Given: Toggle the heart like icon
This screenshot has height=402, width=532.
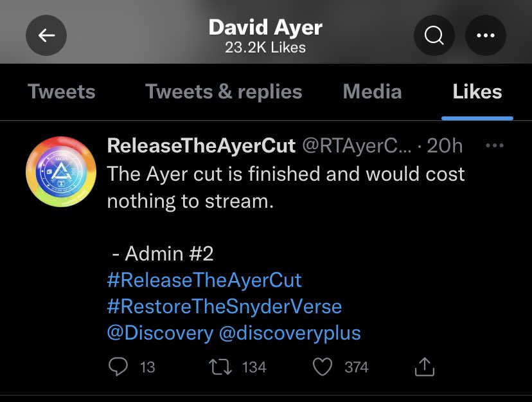Looking at the screenshot, I should click(321, 367).
